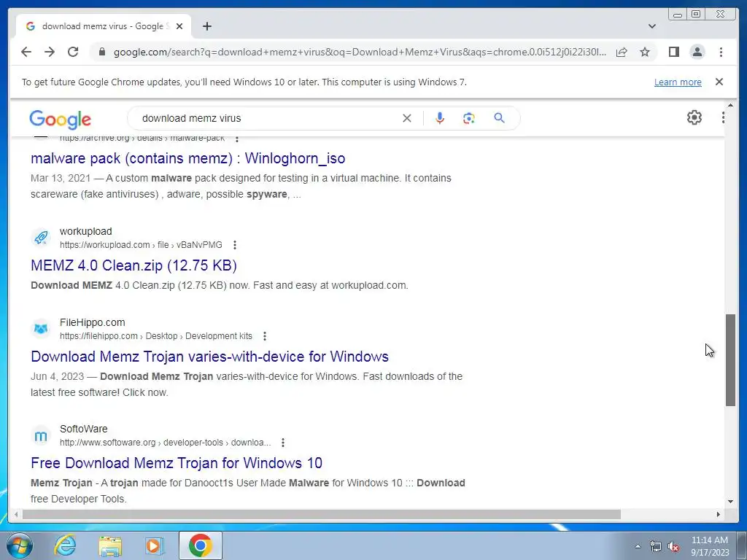
Task: Open 'Free Download Memz Trojan for Windows 10'
Action: tap(177, 463)
